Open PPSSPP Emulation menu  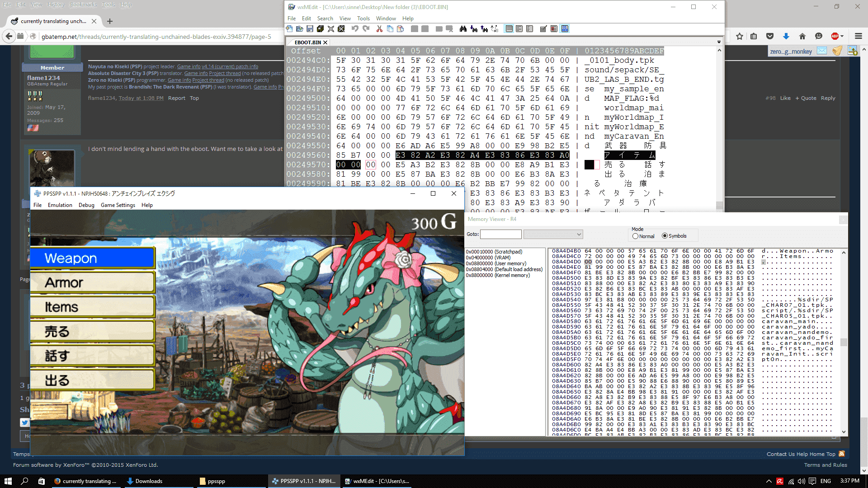pyautogui.click(x=60, y=205)
